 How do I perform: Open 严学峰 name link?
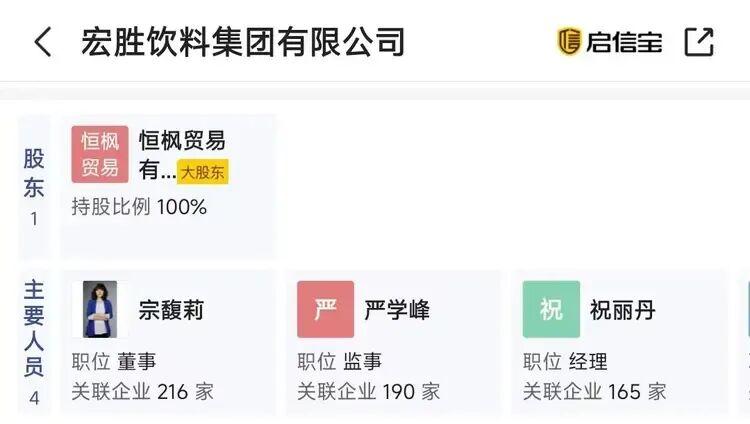tap(397, 310)
